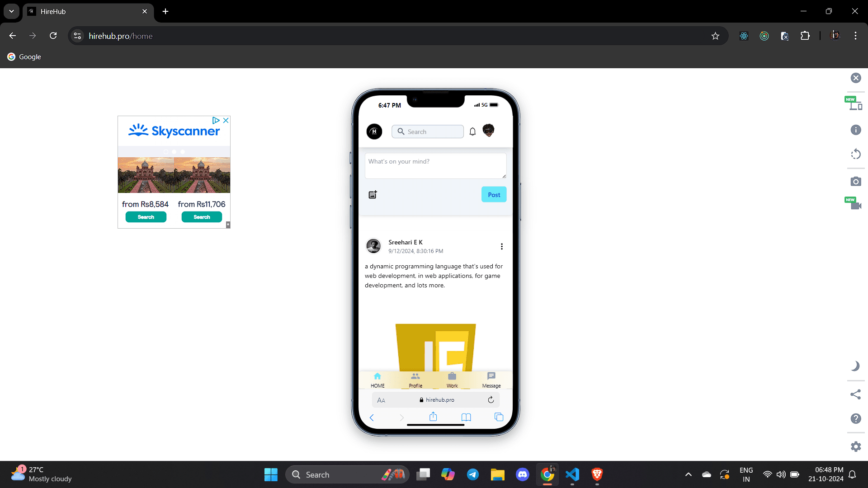Show hidden system tray icons
This screenshot has width=868, height=488.
pos(688,474)
